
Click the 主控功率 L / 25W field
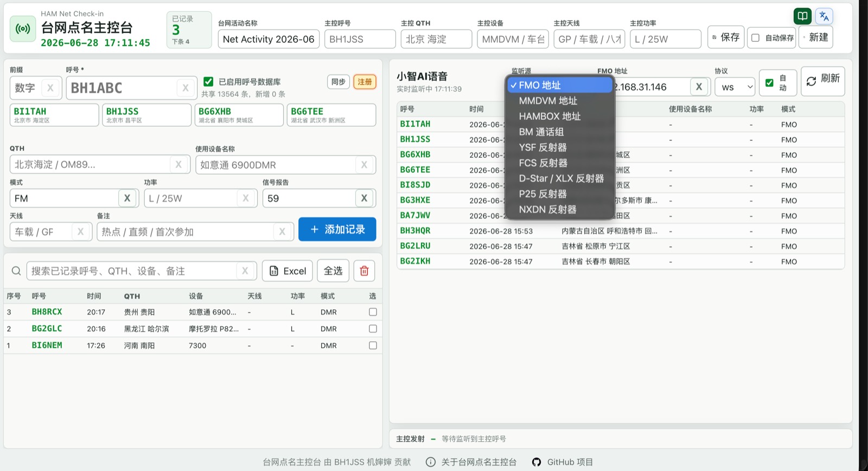click(666, 39)
